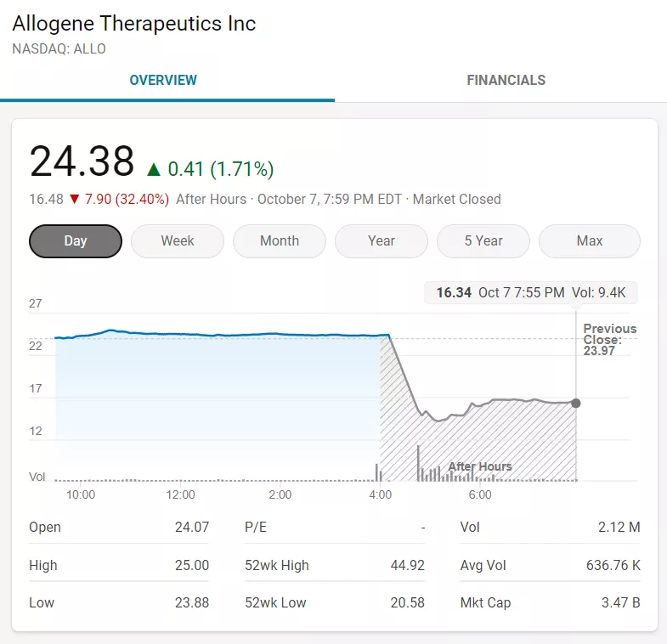Switch to the Financials tab

coord(506,81)
